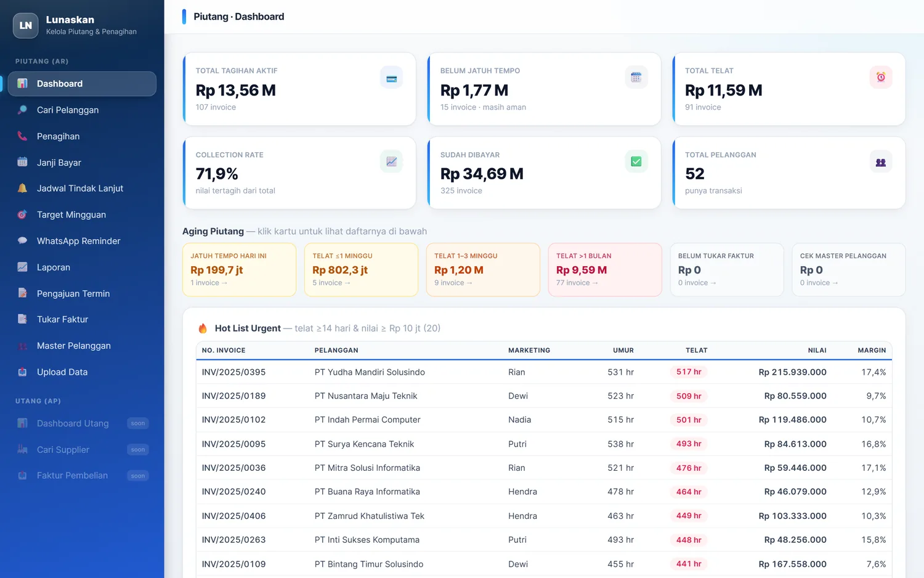Open the Dashboard menu item
The image size is (924, 578).
tap(82, 84)
